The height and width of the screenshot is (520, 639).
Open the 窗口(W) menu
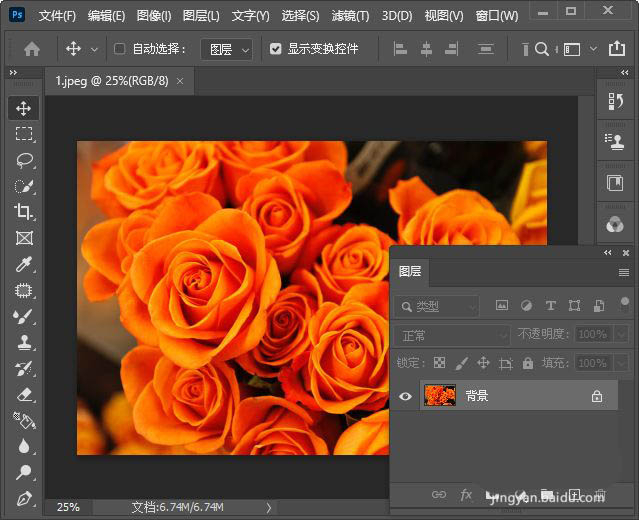coord(497,16)
